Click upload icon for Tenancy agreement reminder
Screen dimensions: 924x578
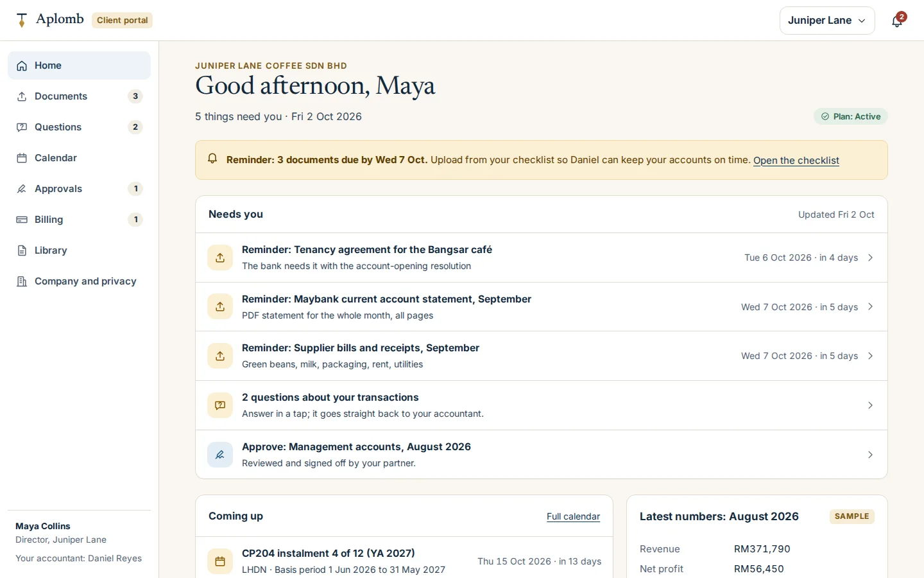[220, 258]
